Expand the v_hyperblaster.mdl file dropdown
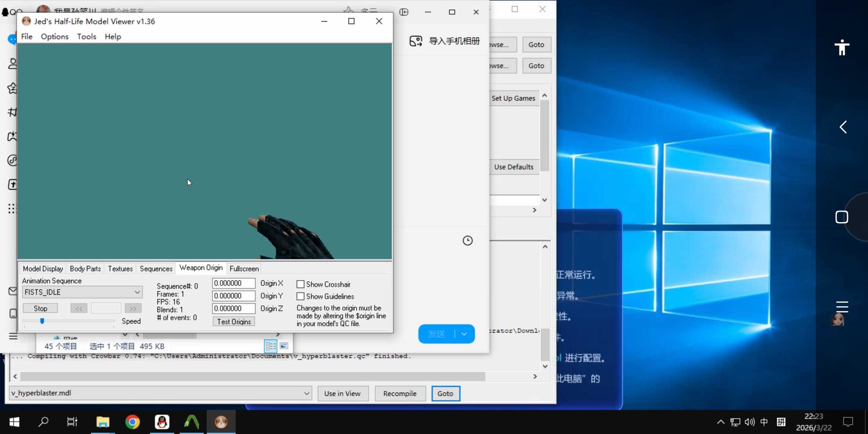Viewport: 868px width, 434px height. point(306,393)
